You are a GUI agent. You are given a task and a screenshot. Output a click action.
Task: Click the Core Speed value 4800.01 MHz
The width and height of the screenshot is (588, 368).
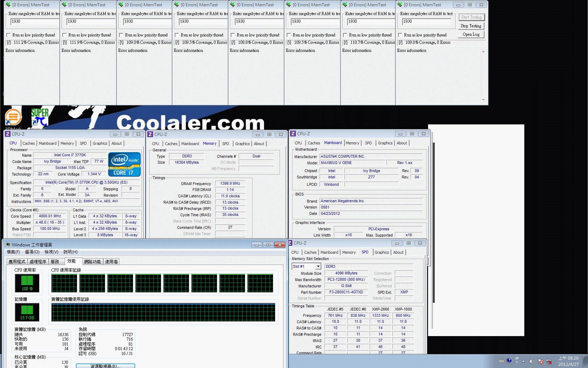point(50,216)
